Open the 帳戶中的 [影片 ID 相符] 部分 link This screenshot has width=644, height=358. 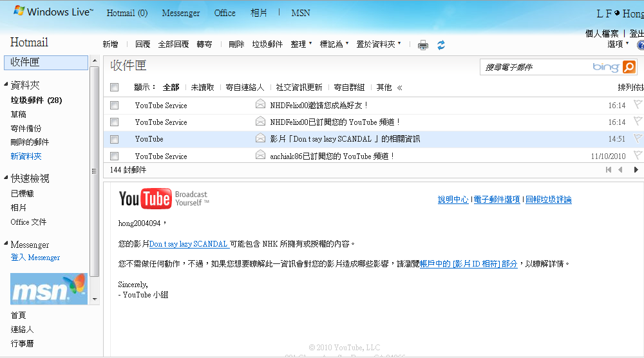point(468,263)
